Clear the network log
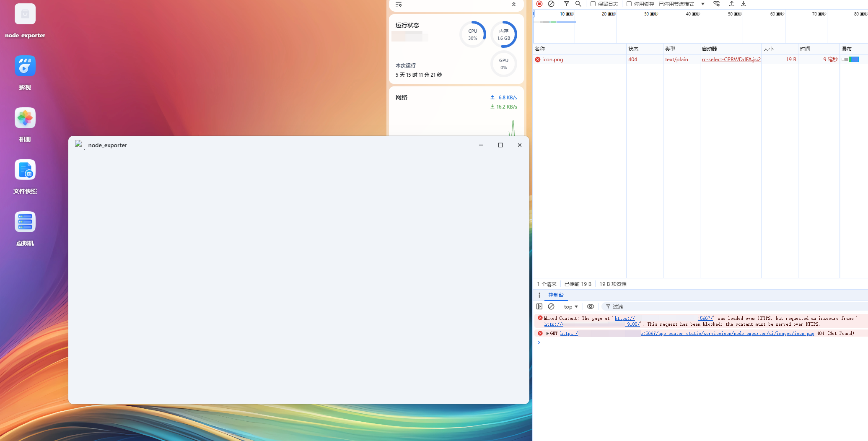This screenshot has height=441, width=868. pos(551,4)
